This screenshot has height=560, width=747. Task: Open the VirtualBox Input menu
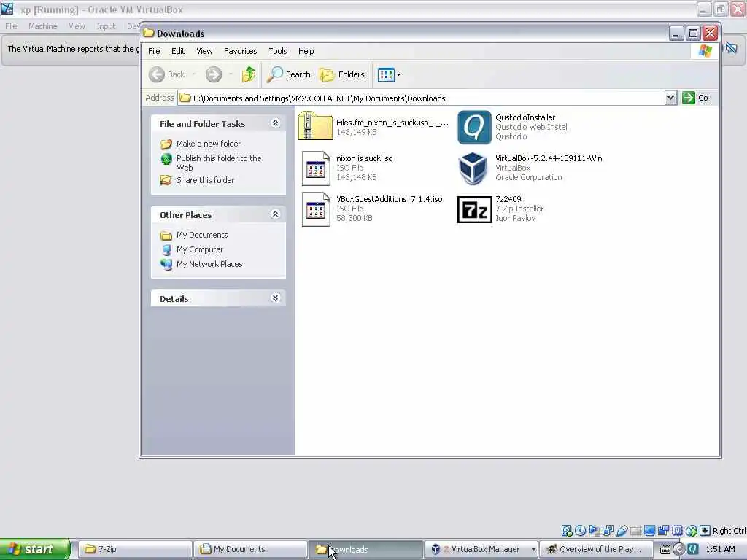coord(106,26)
